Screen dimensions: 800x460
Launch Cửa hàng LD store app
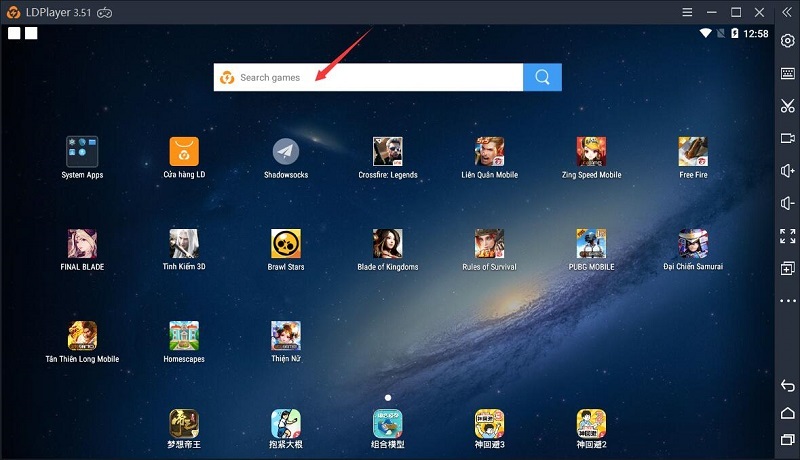(184, 151)
